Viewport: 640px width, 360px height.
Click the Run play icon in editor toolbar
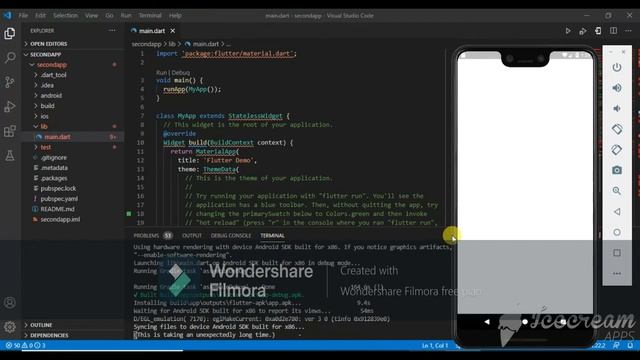click(x=568, y=31)
